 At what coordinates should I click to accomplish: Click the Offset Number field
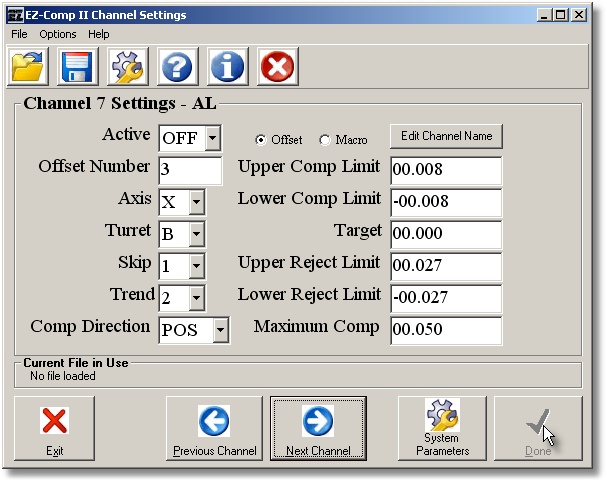[x=190, y=170]
